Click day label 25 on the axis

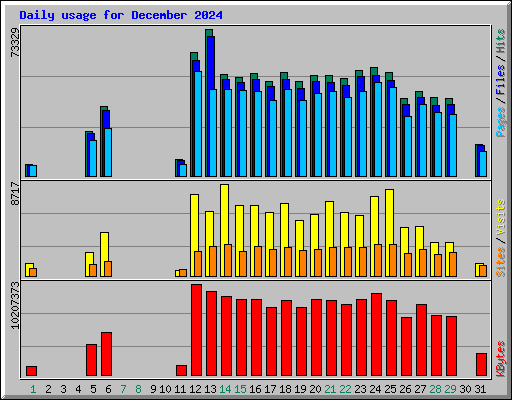click(390, 389)
